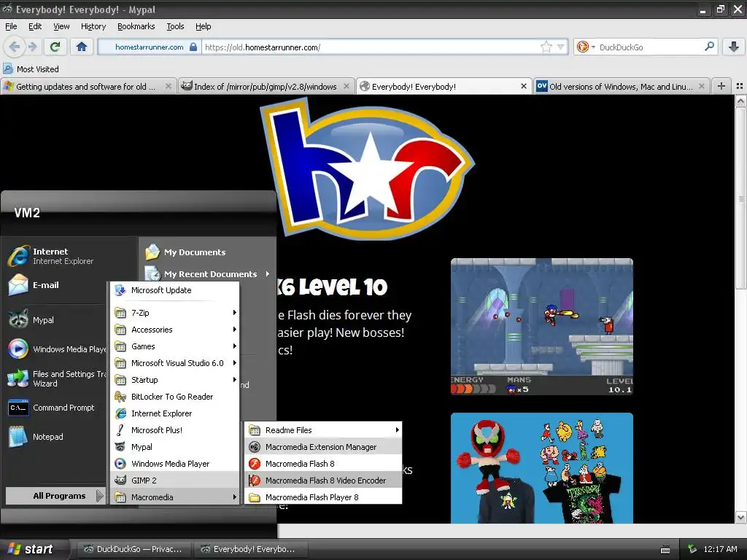Click the search magnifier icon
747x560 pixels.
tap(709, 47)
